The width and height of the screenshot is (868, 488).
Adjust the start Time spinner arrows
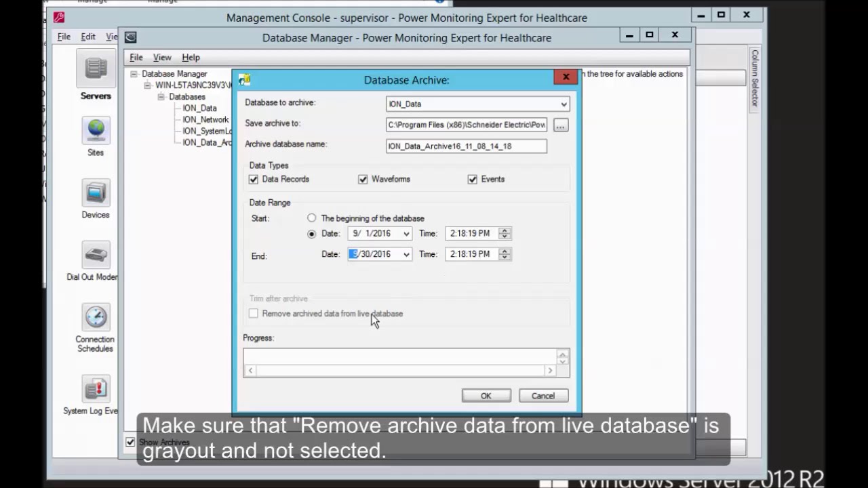504,233
